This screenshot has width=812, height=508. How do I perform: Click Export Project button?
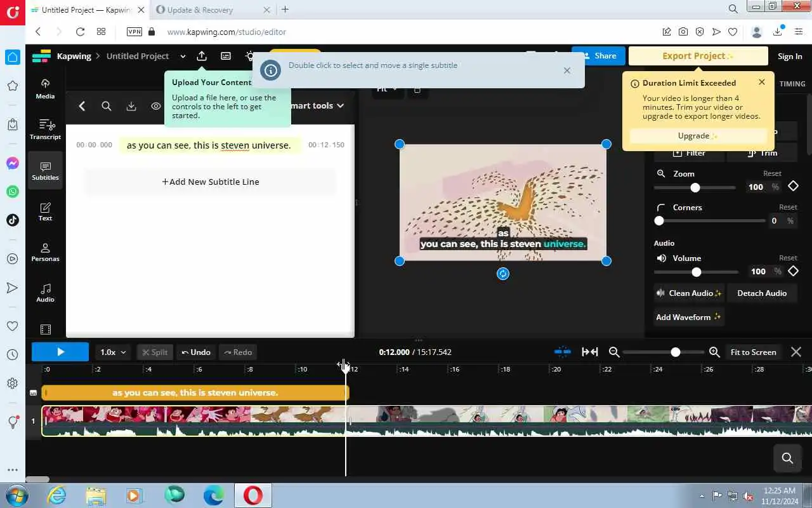pyautogui.click(x=698, y=56)
